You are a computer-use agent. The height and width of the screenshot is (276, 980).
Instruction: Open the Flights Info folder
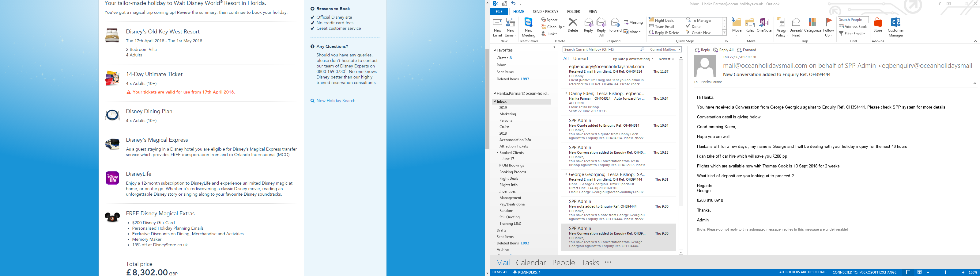pos(508,185)
